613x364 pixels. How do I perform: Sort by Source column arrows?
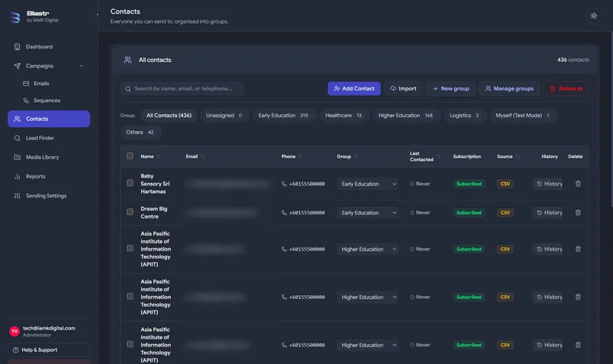coord(518,156)
